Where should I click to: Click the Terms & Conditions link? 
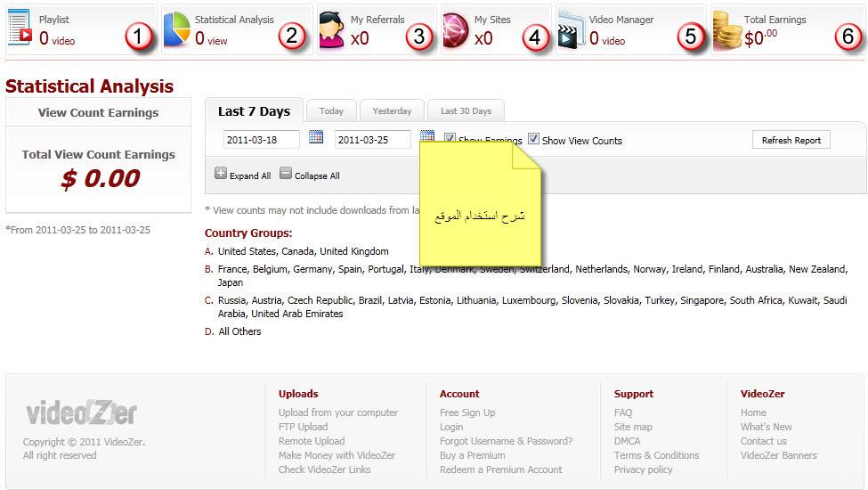point(656,455)
